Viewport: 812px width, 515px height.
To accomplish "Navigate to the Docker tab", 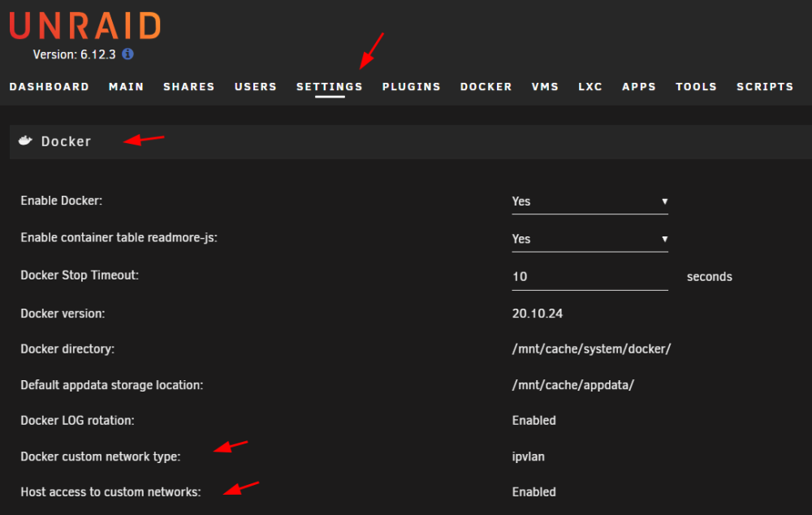I will pos(486,87).
